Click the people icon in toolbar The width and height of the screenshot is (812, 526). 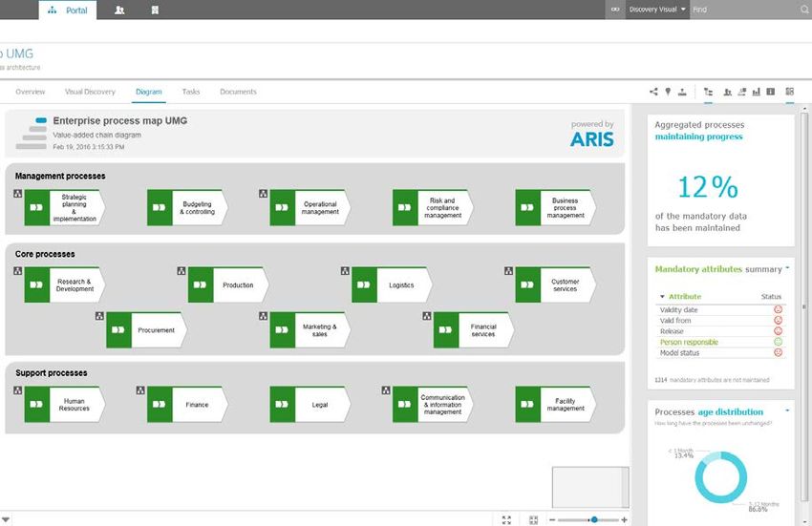(x=728, y=92)
